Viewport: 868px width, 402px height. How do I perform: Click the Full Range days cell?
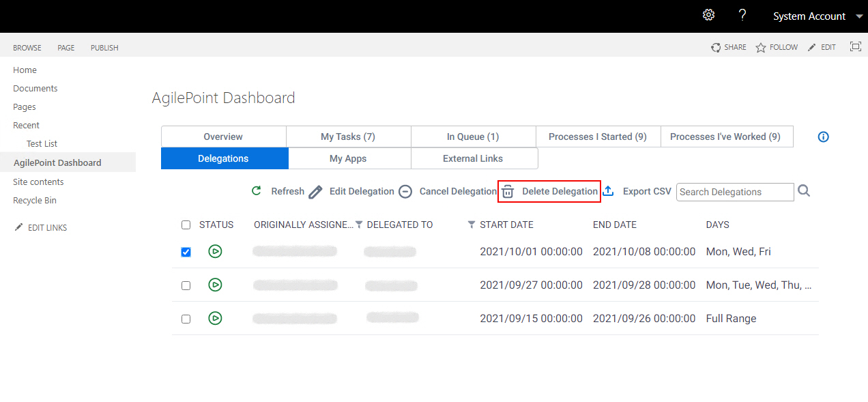(732, 318)
